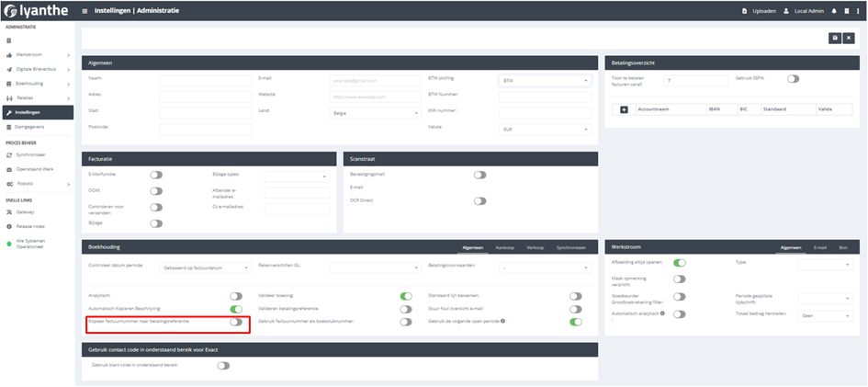Enable Kopieer factuurnummer naar betalingsreferentie toggle
This screenshot has height=387, width=868.
pos(236,322)
